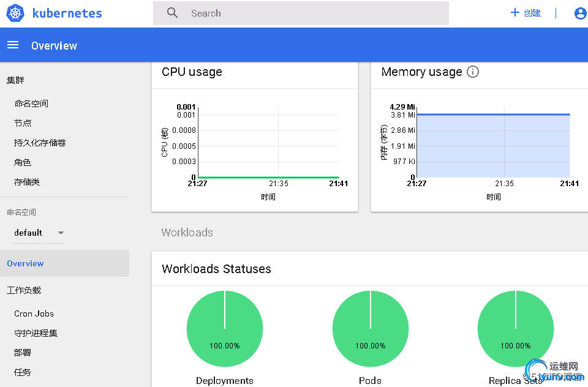Click the Kubernetes helm logo icon
This screenshot has width=588, height=387.
[15, 13]
